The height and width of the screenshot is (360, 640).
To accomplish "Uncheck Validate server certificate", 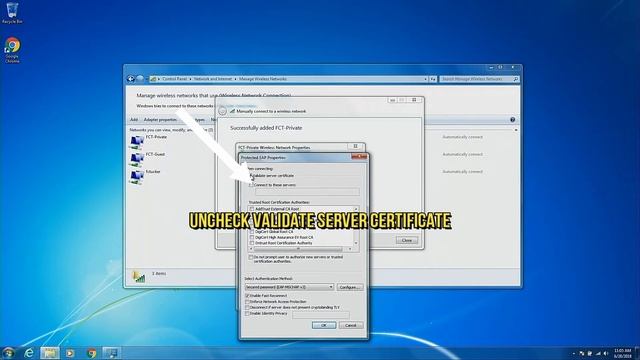I will tap(251, 176).
